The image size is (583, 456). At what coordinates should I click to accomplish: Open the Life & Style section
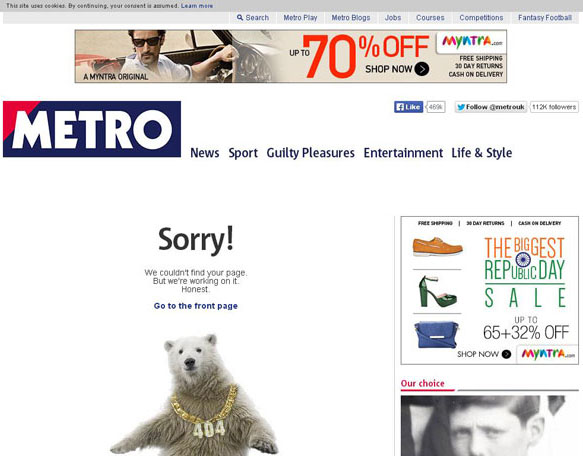[x=481, y=153]
